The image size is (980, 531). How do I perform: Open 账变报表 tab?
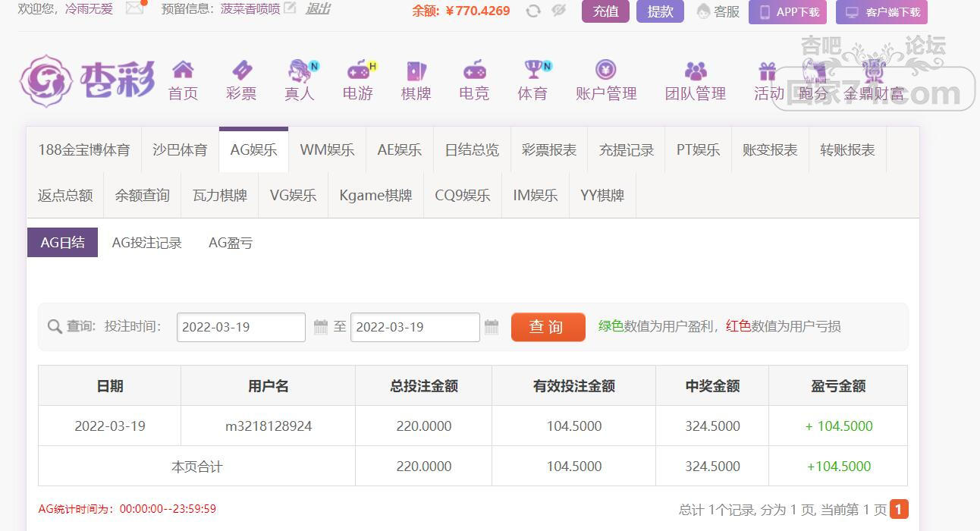click(x=770, y=150)
